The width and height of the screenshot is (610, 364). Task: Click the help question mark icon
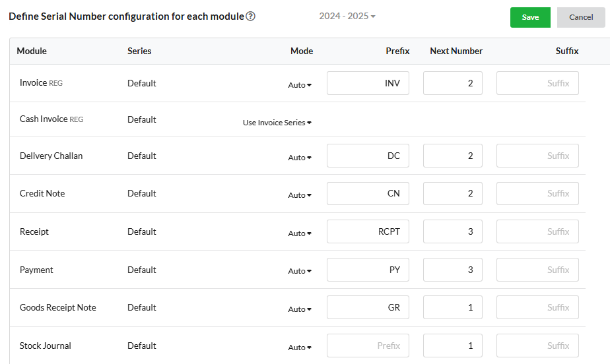[x=251, y=16]
